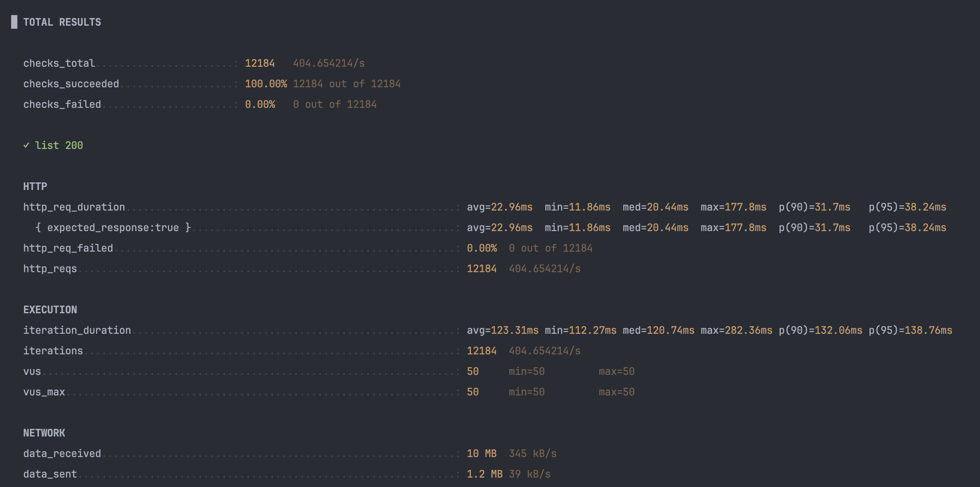Click http_req_duration avg=22.96ms value
The width and height of the screenshot is (980, 487).
tap(499, 207)
